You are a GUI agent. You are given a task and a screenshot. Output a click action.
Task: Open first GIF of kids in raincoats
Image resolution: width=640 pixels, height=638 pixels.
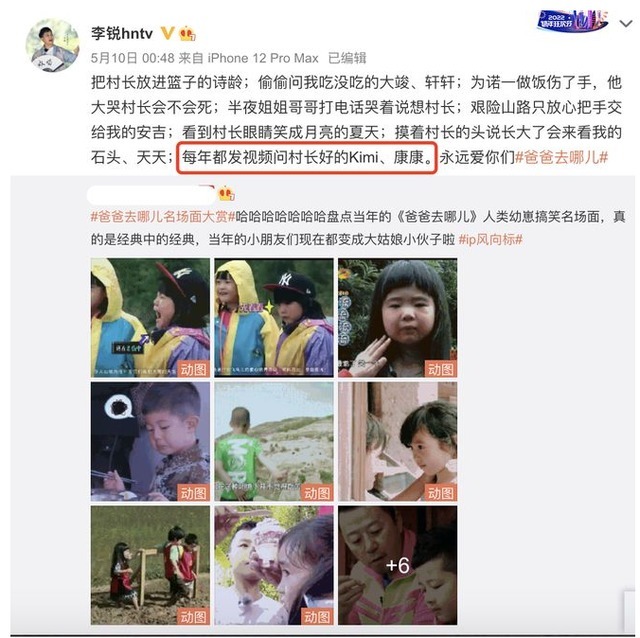pyautogui.click(x=150, y=318)
